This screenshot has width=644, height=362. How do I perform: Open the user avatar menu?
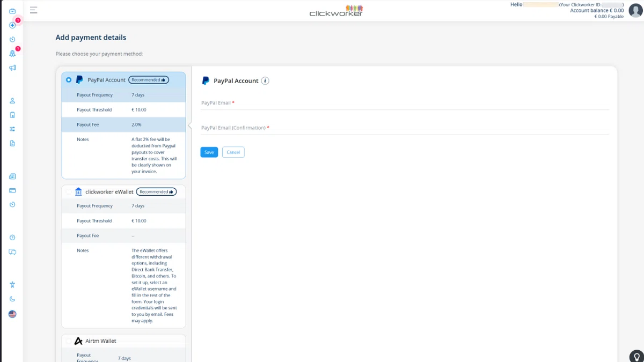(x=635, y=10)
